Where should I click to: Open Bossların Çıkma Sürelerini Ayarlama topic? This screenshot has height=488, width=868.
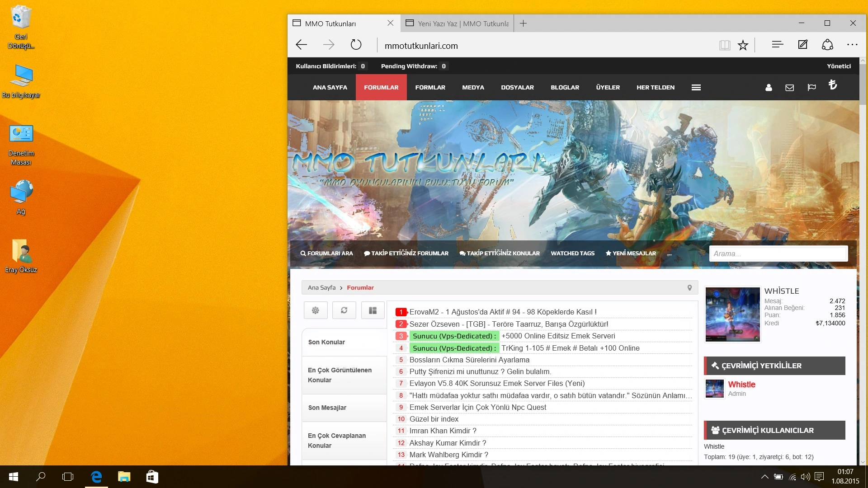click(x=469, y=360)
